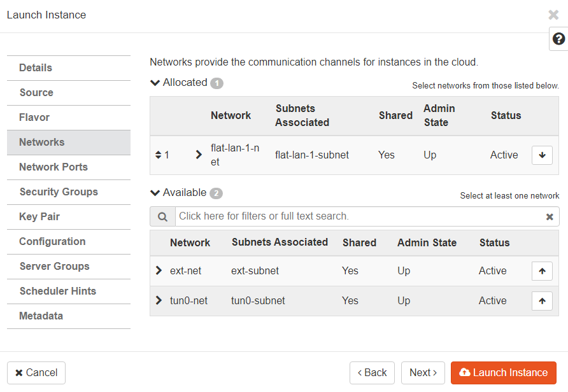Clear the filter using the X icon
Screen dimensions: 568x392
coord(550,216)
